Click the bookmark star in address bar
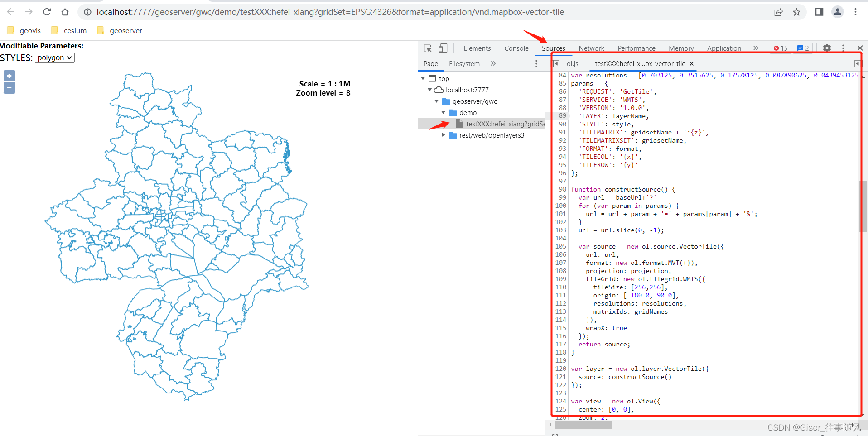The width and height of the screenshot is (868, 436). pyautogui.click(x=796, y=12)
